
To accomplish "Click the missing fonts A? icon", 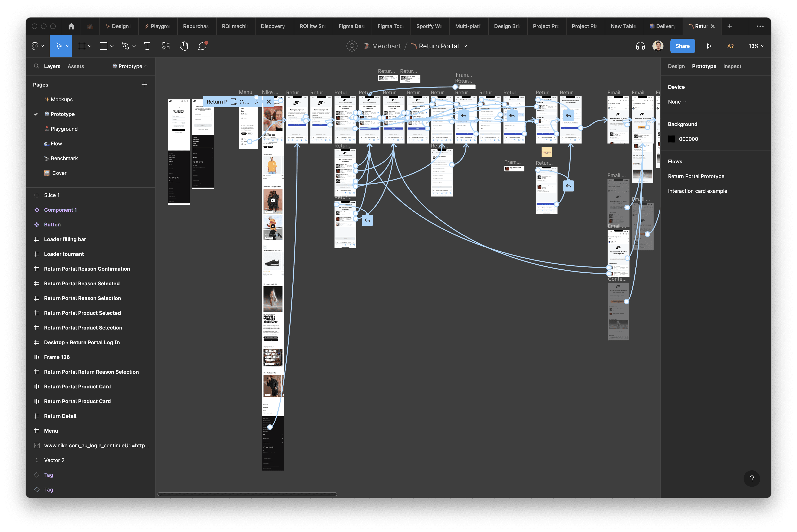I will (730, 46).
